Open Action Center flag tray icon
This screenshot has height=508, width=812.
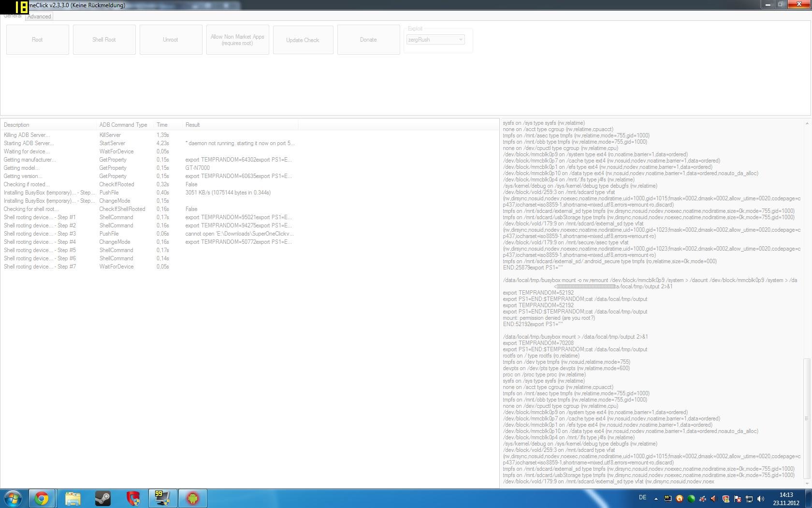(x=738, y=498)
